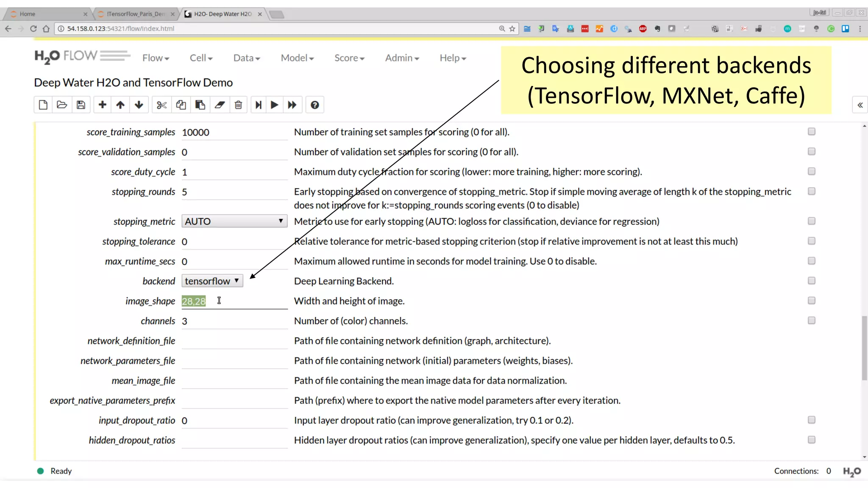The height and width of the screenshot is (488, 868).
Task: Cut the cell with scissors icon
Action: tap(161, 105)
